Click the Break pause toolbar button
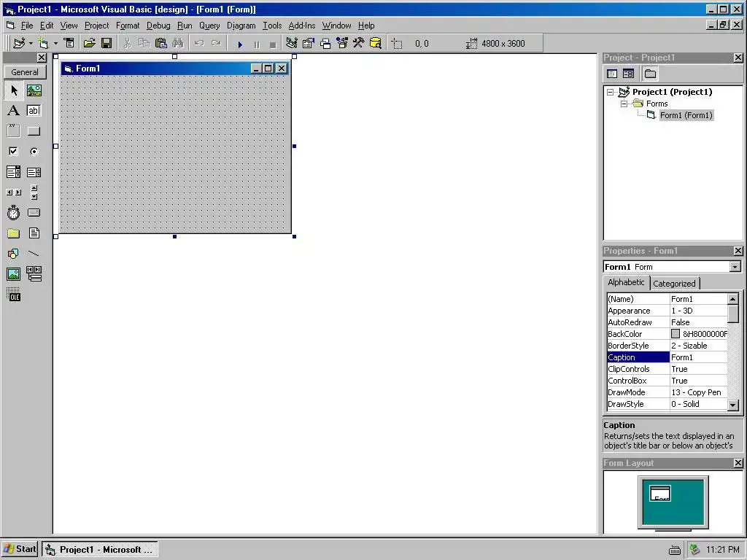Screen dimensions: 747x560 pos(256,44)
